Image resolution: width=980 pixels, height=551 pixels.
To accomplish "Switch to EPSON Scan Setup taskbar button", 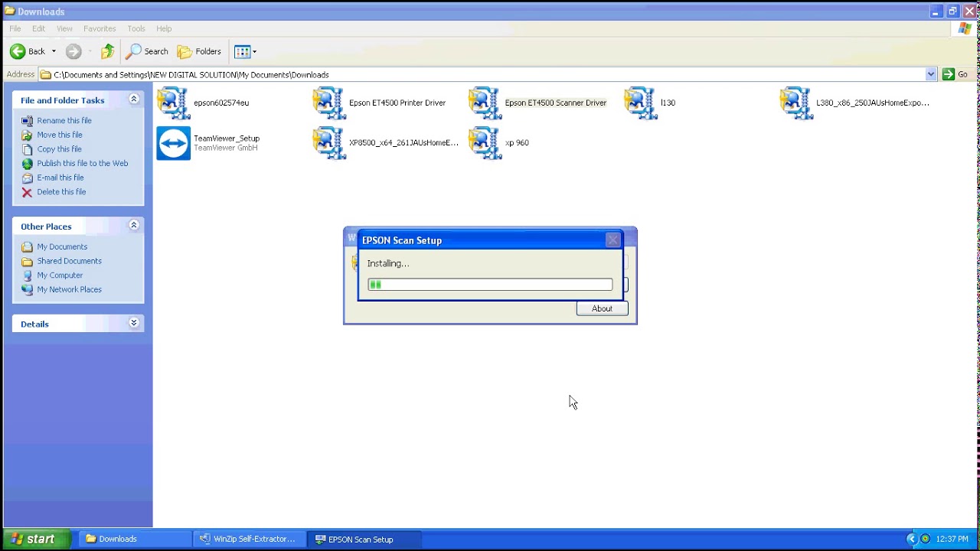I will 364,540.
